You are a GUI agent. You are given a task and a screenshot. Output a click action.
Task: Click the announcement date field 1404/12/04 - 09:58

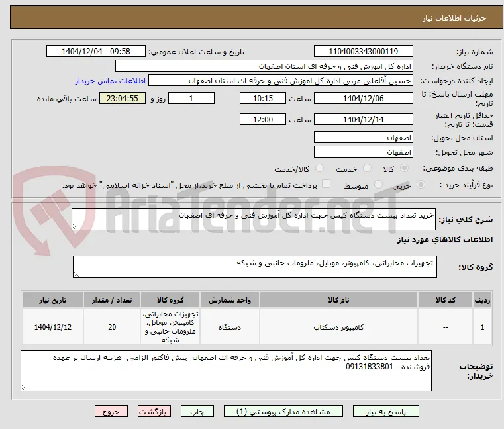tap(96, 52)
